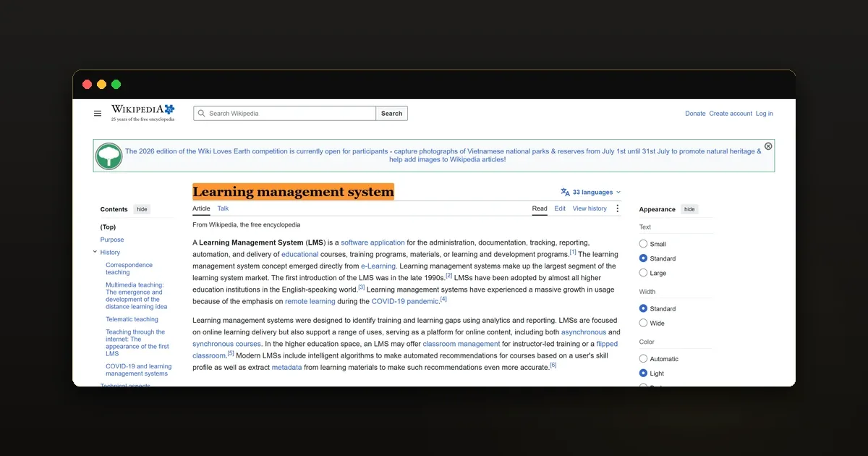
Task: Click the red window close dot
Action: tap(87, 85)
